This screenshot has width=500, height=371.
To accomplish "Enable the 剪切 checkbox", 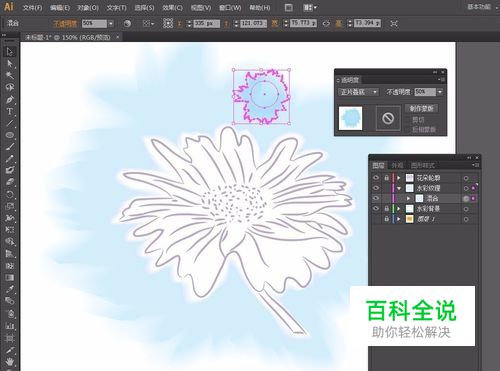I will (408, 120).
